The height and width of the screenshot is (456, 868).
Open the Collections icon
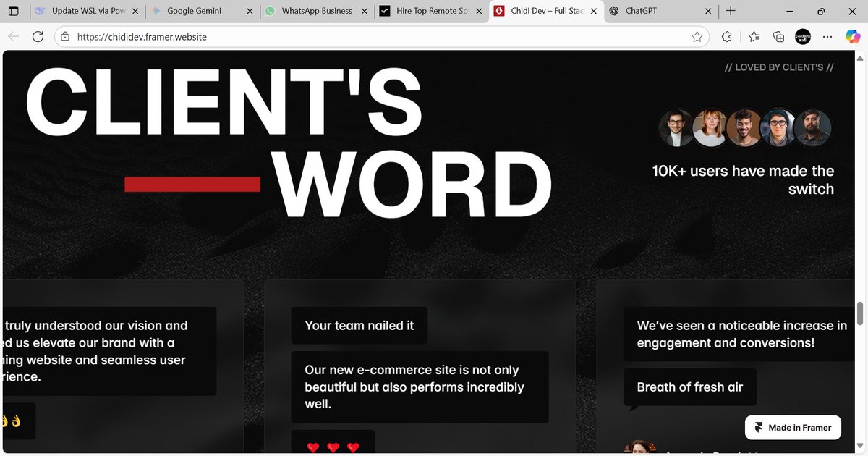(778, 36)
